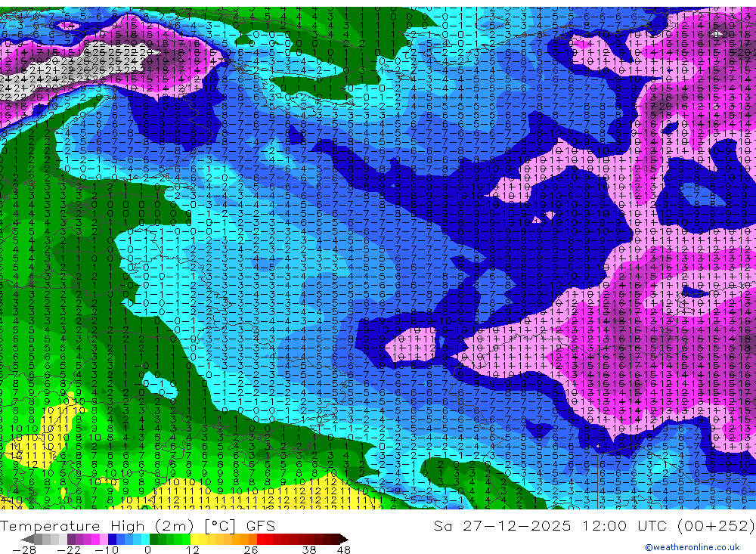
Task: Click the '-28' legend label
Action: (x=24, y=549)
